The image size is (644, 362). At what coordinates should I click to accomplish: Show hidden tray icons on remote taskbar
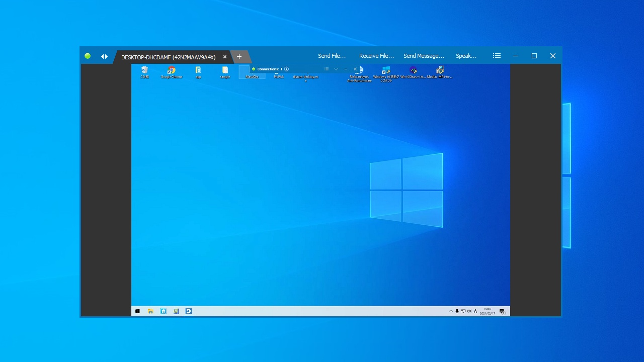point(451,311)
